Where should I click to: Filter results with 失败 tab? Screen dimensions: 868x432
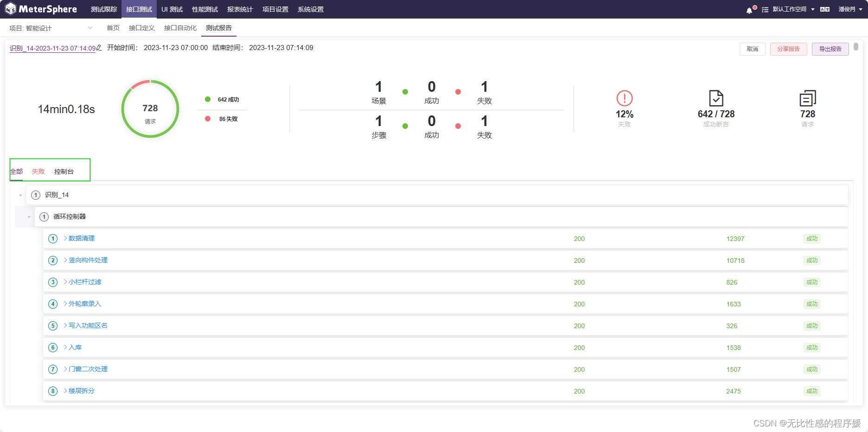[38, 172]
